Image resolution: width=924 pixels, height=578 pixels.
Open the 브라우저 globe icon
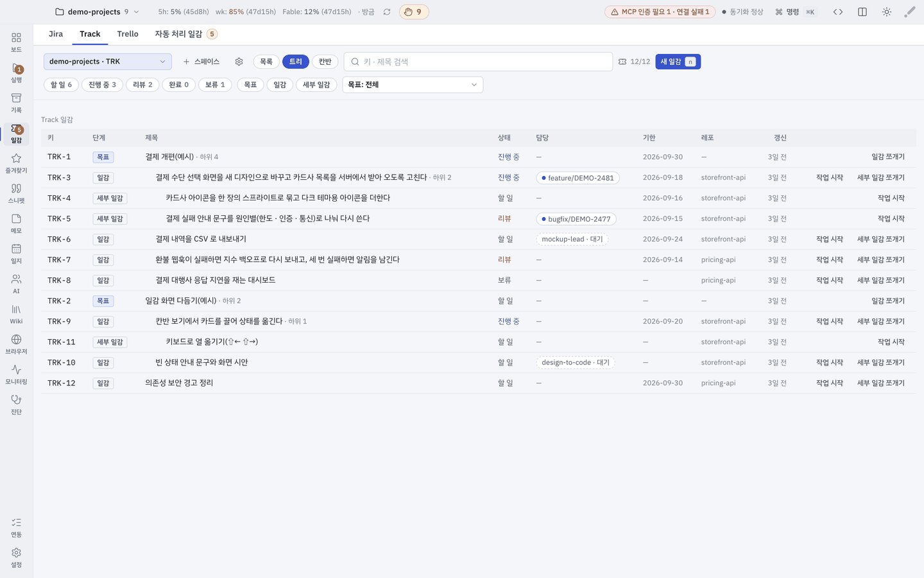point(16,344)
